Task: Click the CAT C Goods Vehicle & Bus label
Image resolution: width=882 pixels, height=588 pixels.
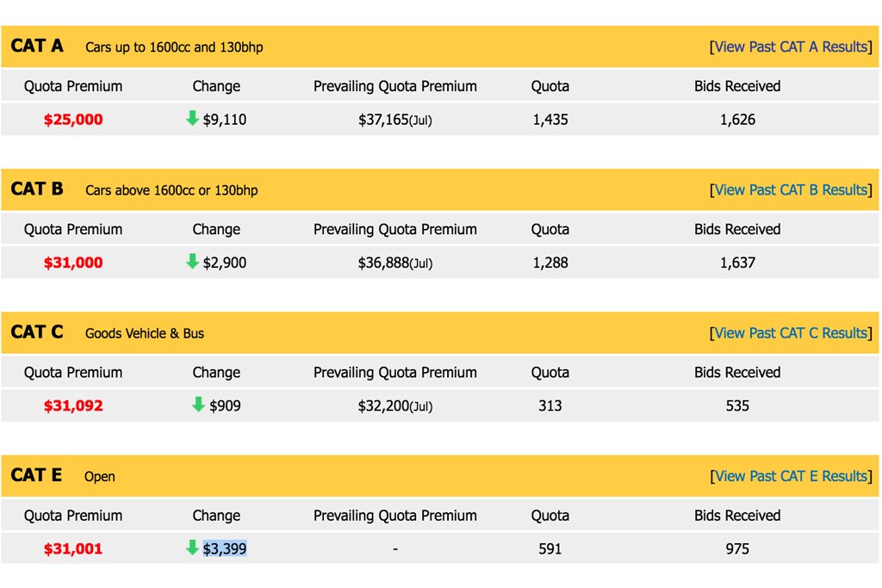Action: pyautogui.click(x=145, y=333)
